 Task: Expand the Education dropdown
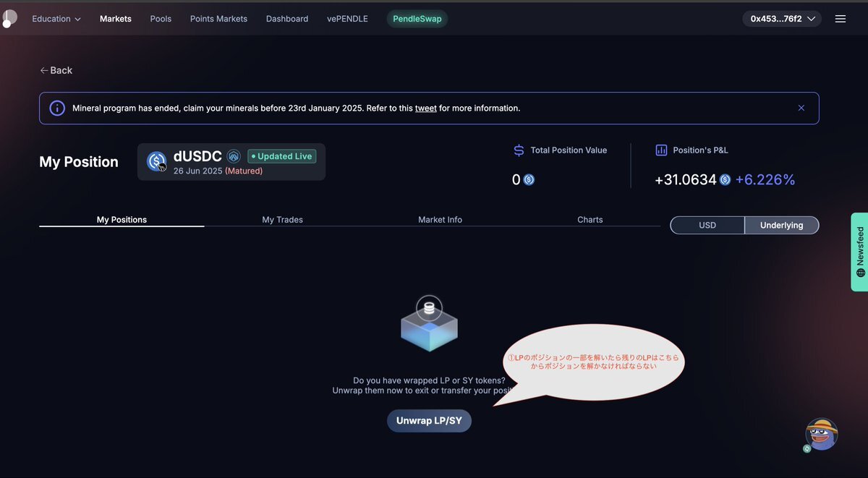(x=56, y=19)
